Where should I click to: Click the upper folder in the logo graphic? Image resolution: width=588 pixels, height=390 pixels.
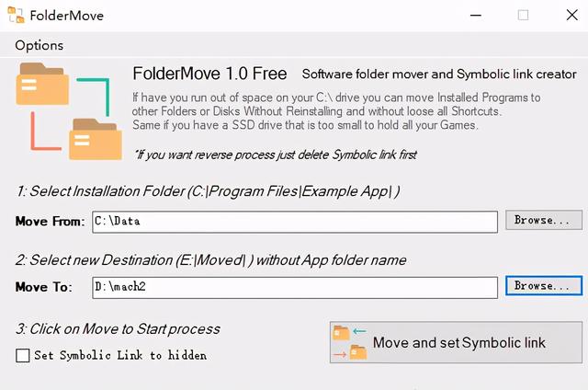42,84
